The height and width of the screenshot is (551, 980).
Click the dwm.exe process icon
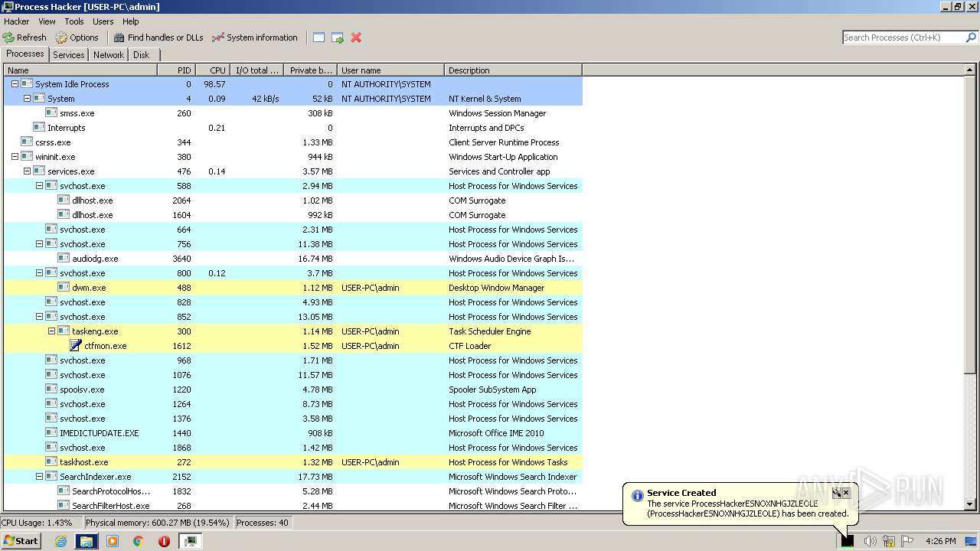tap(64, 288)
